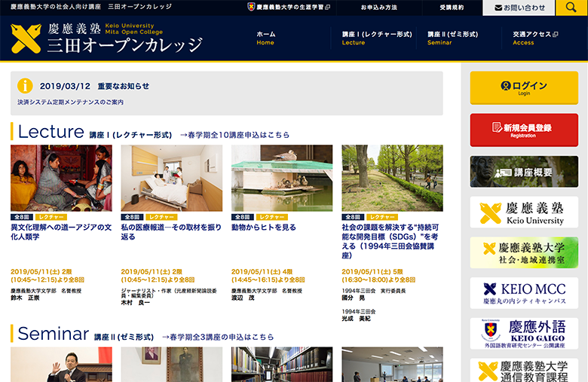This screenshot has height=382, width=588.
Task: Click the search magnifier icon
Action: (571, 8)
